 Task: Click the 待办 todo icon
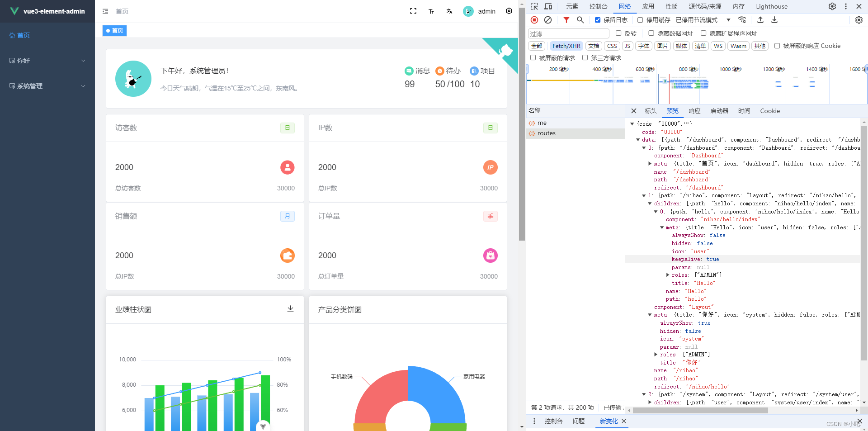(x=439, y=71)
